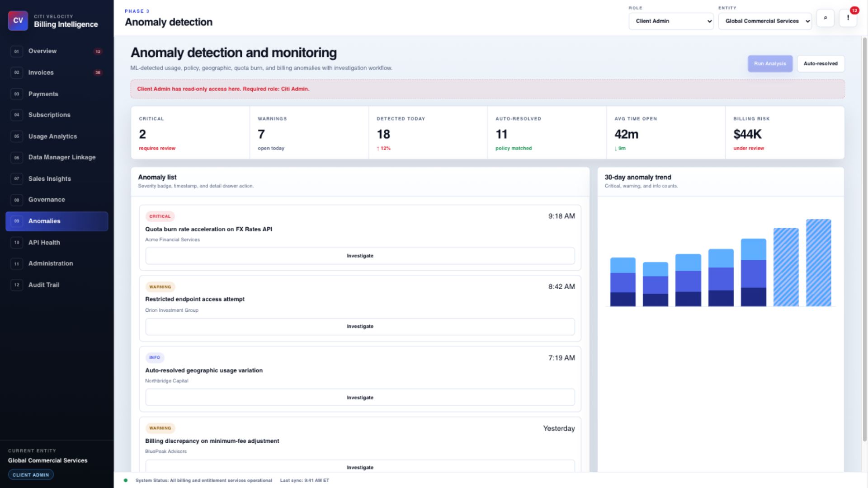This screenshot has width=868, height=488.
Task: Click the INFO severity badge
Action: (x=155, y=357)
